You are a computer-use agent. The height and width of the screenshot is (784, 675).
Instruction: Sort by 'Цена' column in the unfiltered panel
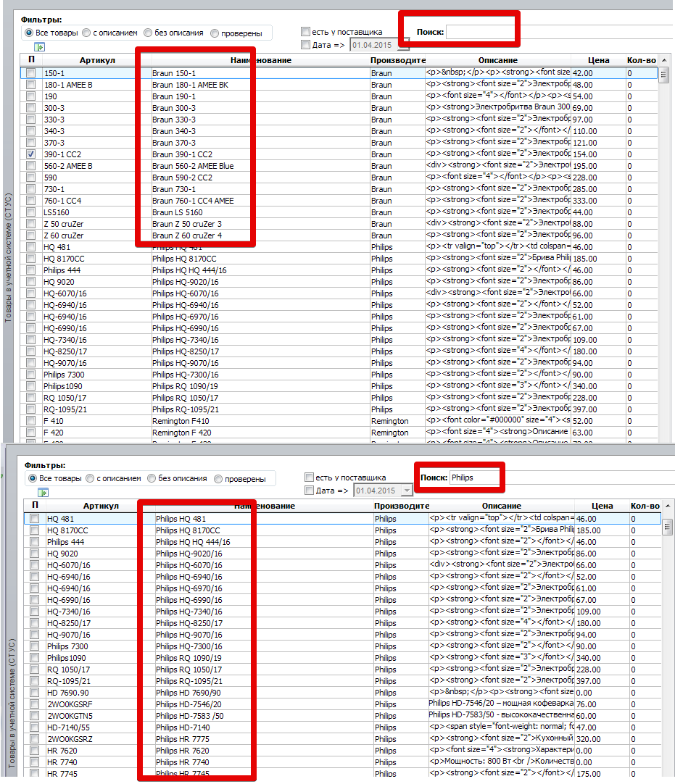[x=598, y=60]
